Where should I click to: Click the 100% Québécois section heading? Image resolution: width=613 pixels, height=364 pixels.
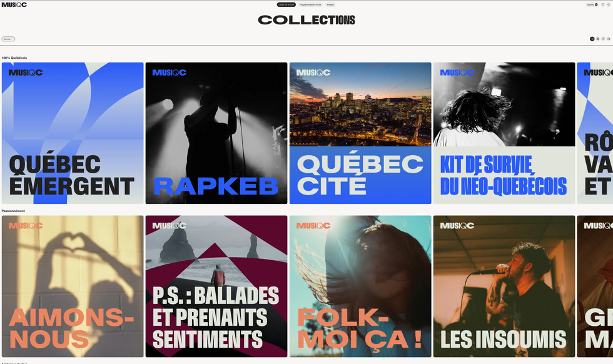[14, 58]
